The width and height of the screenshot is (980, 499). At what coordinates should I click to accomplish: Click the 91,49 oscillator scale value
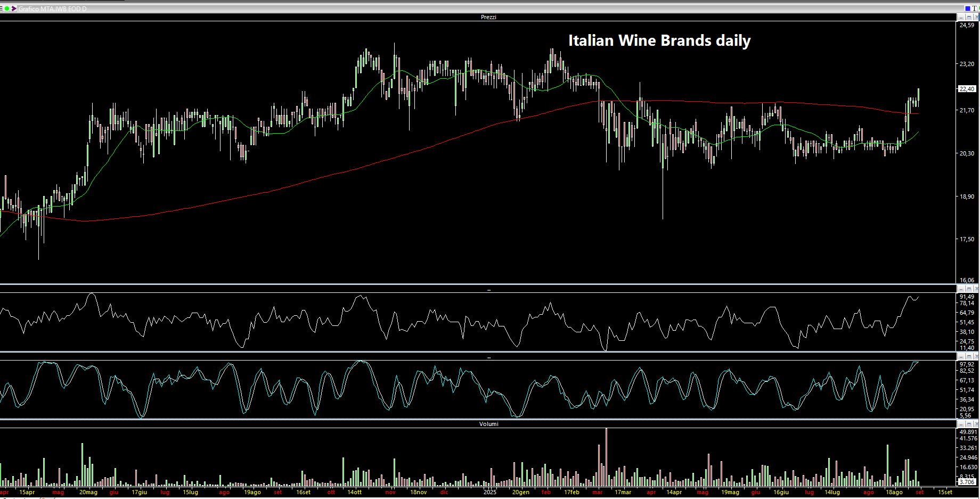[x=967, y=297]
